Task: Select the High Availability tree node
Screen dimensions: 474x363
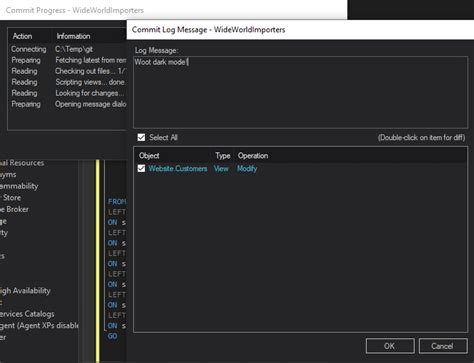Action: [25, 291]
